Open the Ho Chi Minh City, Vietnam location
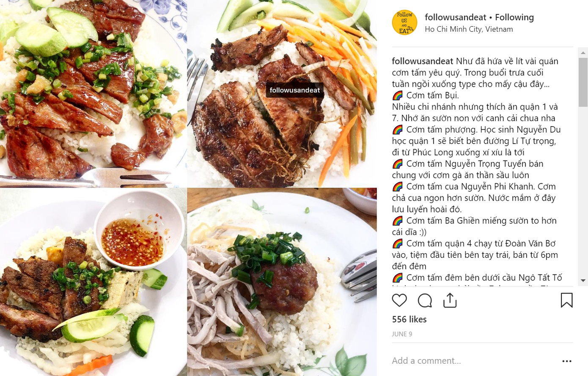Screen dimensions: 588x376 [x=469, y=29]
